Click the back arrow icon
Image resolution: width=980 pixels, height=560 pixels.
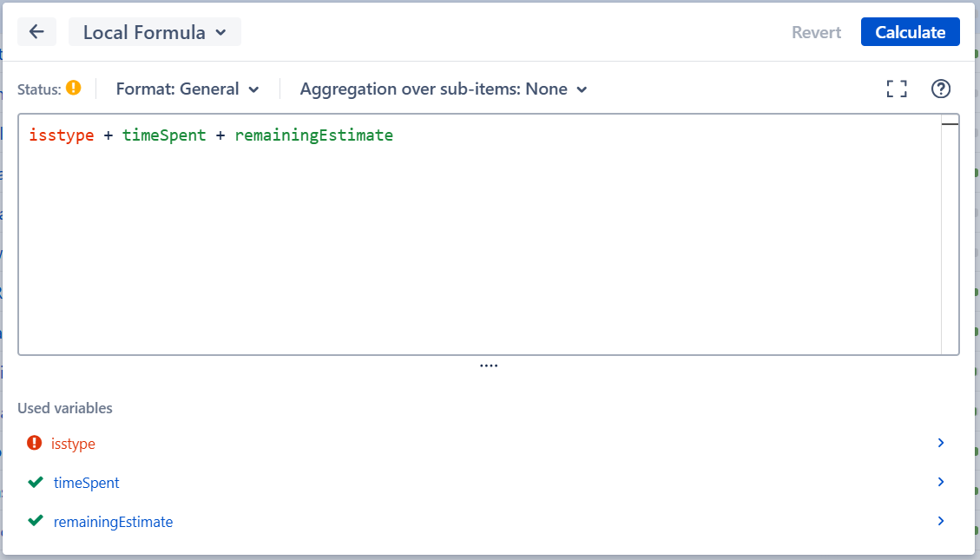[36, 31]
